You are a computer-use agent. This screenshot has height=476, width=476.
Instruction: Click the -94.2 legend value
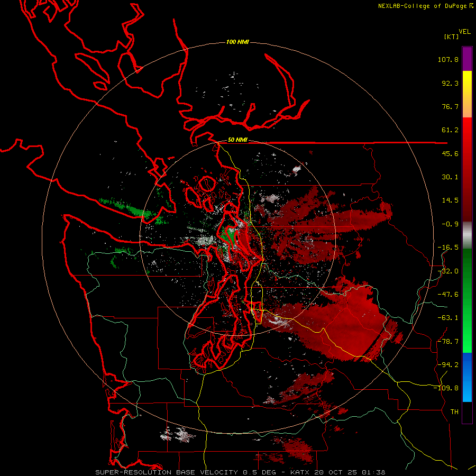point(448,365)
